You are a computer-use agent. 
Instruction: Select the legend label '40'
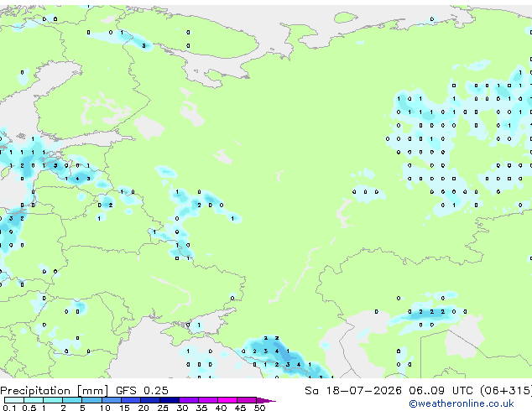click(221, 408)
